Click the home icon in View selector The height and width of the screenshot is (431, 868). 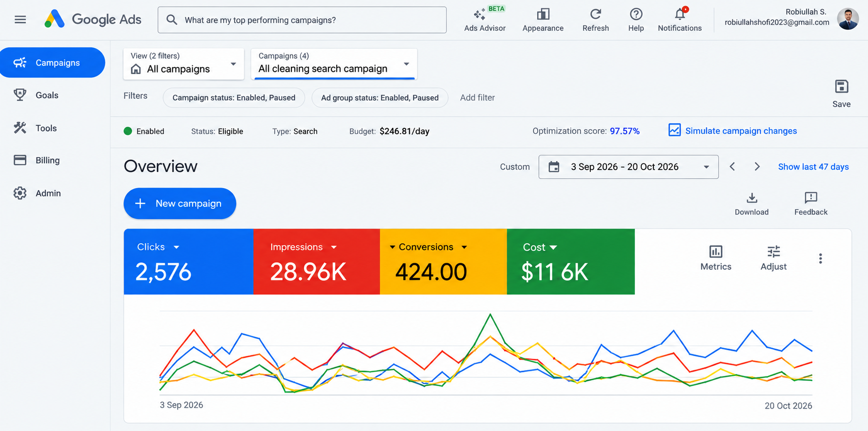click(136, 69)
